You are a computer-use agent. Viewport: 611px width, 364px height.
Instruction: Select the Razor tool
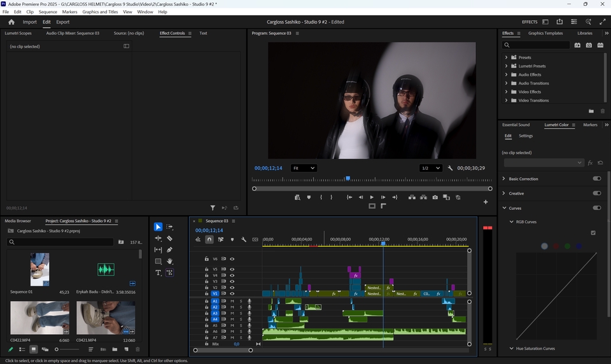click(169, 239)
